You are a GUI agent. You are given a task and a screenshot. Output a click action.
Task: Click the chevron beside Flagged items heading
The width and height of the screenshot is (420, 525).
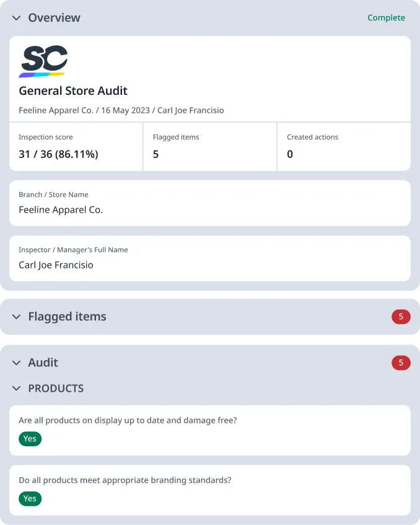coord(15,317)
